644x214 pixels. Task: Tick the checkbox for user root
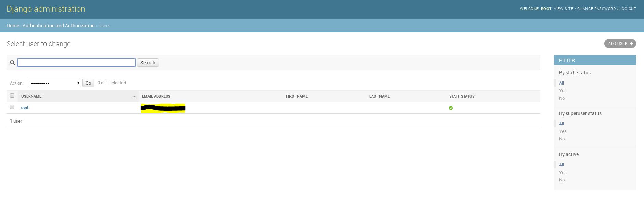pos(12,107)
